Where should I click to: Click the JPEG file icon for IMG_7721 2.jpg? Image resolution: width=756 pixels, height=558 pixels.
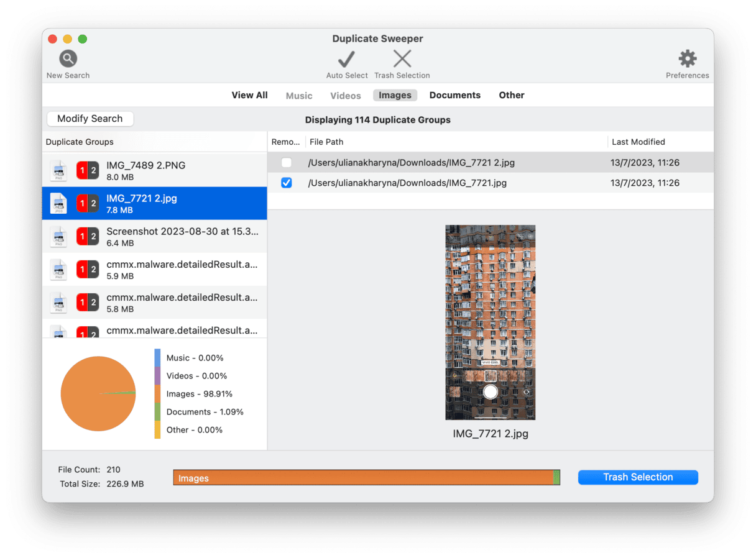pos(59,204)
